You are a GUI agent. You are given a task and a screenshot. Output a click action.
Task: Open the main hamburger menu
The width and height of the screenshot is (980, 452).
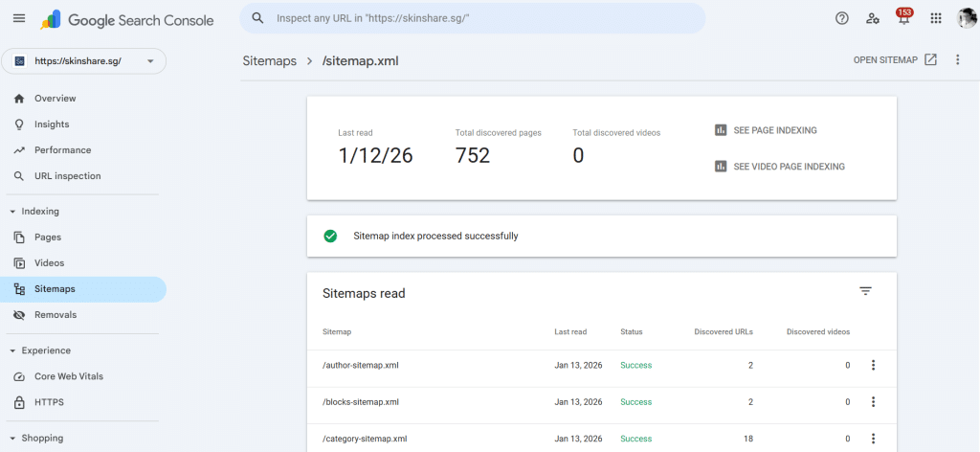click(19, 18)
